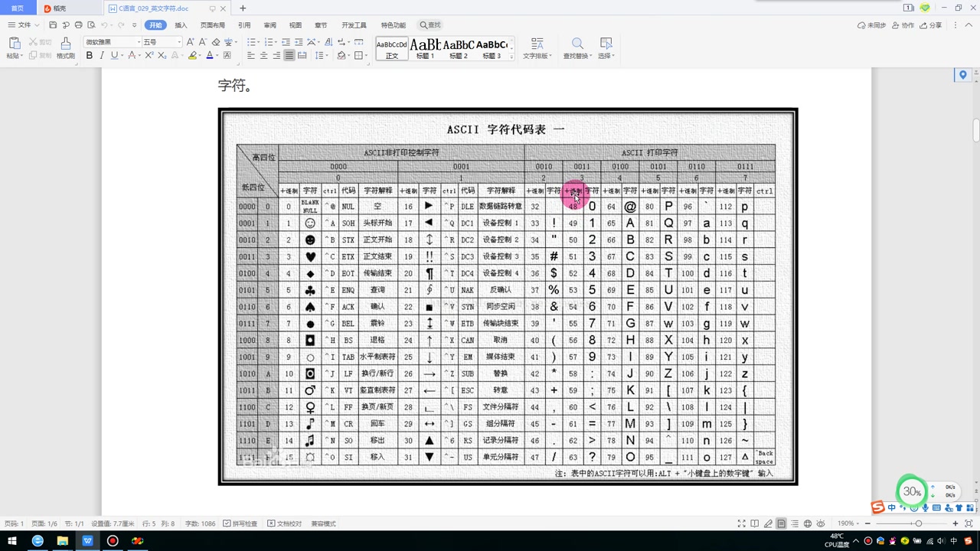Click the Find (查找) search box
980x551 pixels.
430,25
